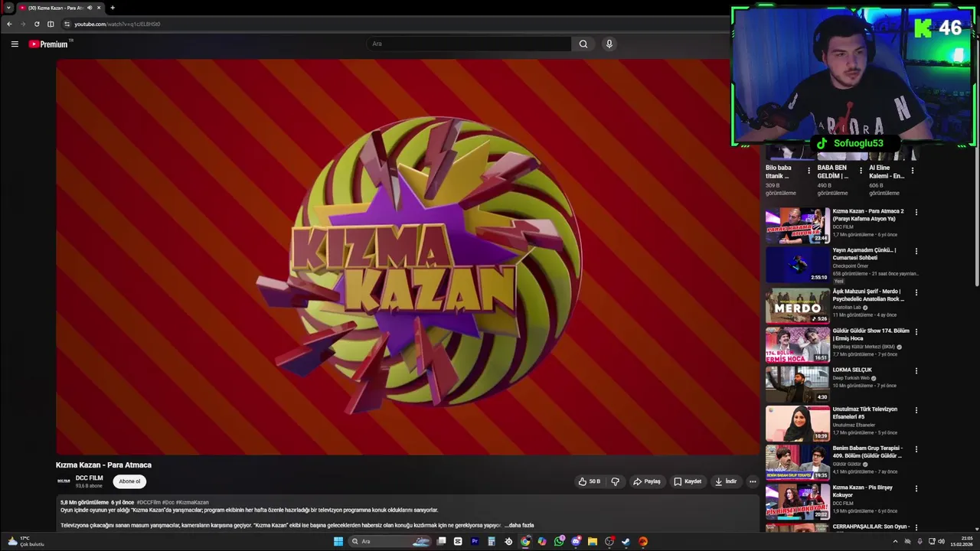Go back in the browser
The image size is (980, 551).
[9, 24]
